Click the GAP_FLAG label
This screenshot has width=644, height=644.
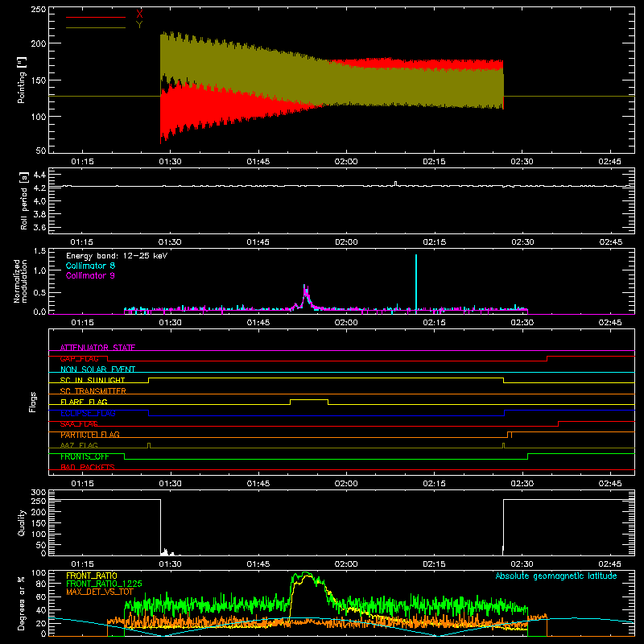click(79, 358)
